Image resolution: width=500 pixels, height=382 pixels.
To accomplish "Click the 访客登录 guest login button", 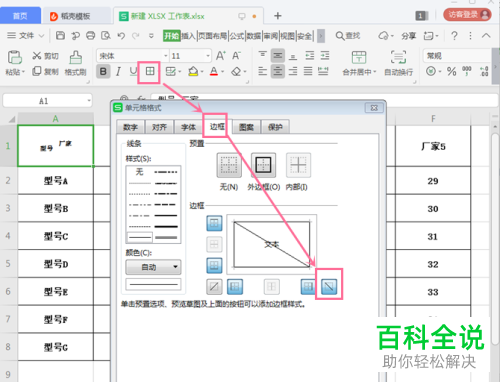I will (x=467, y=15).
